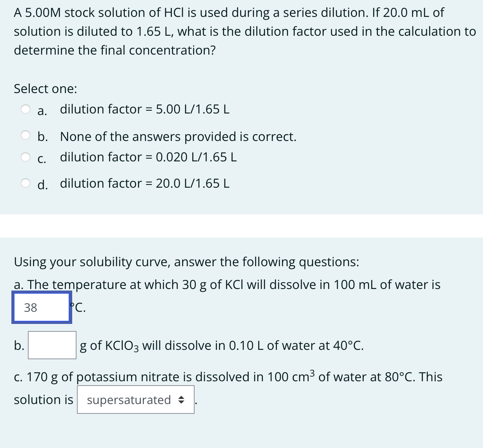Click 'None of the answers provided is correct' text

tap(178, 137)
